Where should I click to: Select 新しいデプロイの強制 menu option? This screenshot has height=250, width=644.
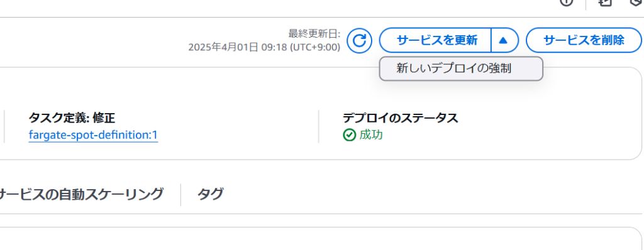point(461,68)
